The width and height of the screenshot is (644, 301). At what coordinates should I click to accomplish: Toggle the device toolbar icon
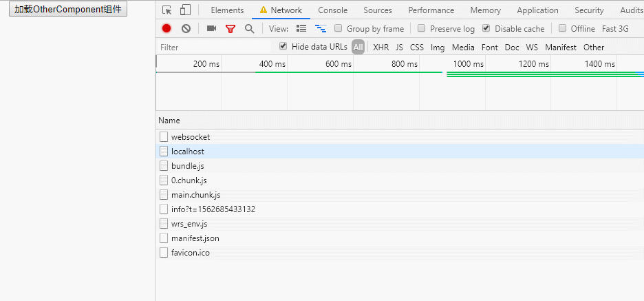tap(185, 10)
